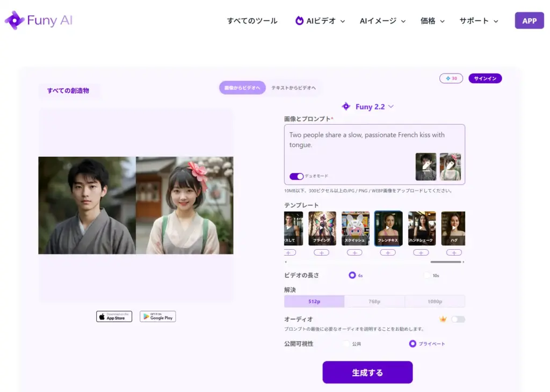Screen dimensions: 550x392
Task: Select the 公共 visibility radio option
Action: (346, 344)
